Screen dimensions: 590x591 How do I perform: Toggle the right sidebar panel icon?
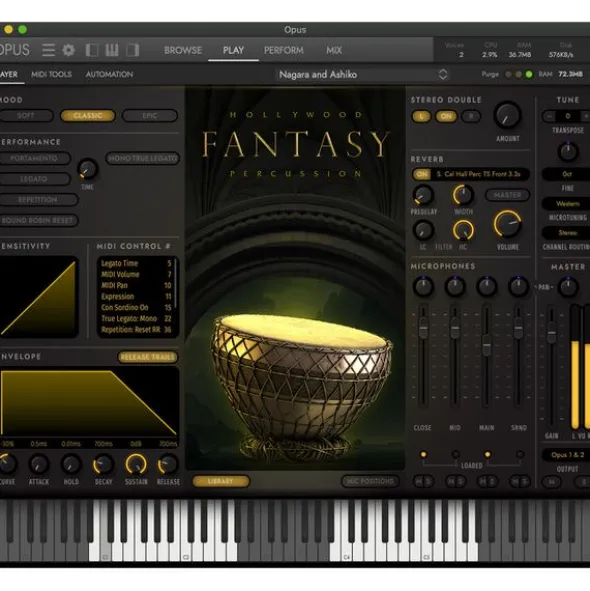132,50
